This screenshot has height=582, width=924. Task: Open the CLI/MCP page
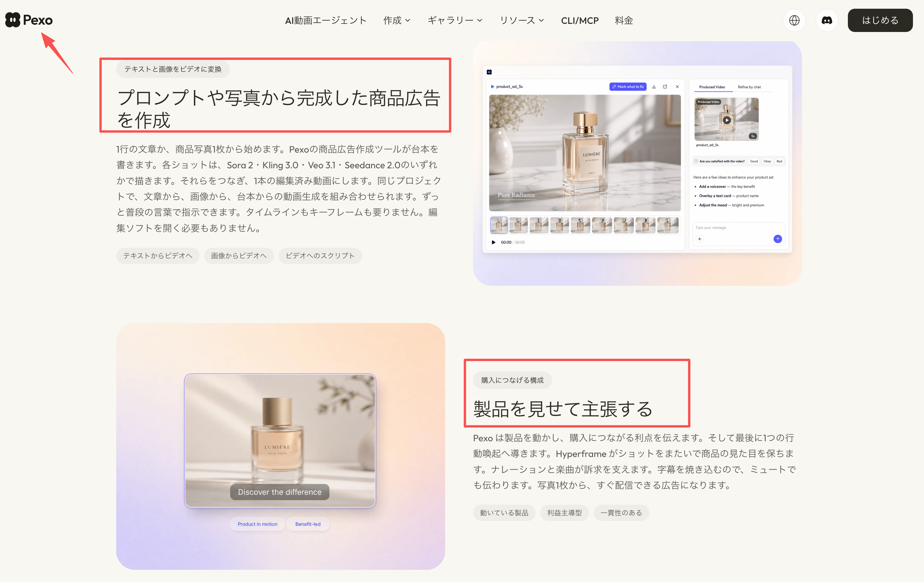[579, 20]
